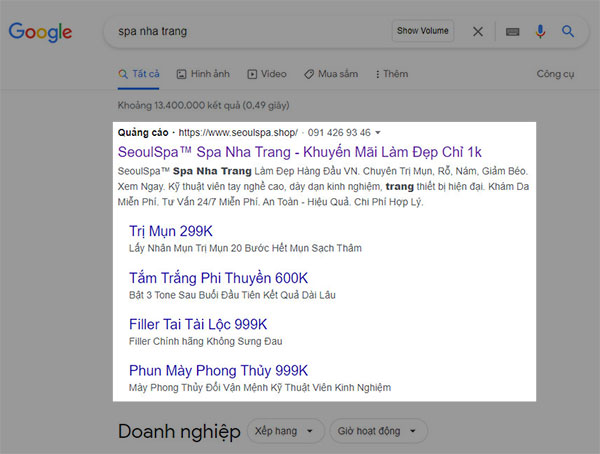Click the Show Volume button
The height and width of the screenshot is (454, 600).
coord(422,31)
